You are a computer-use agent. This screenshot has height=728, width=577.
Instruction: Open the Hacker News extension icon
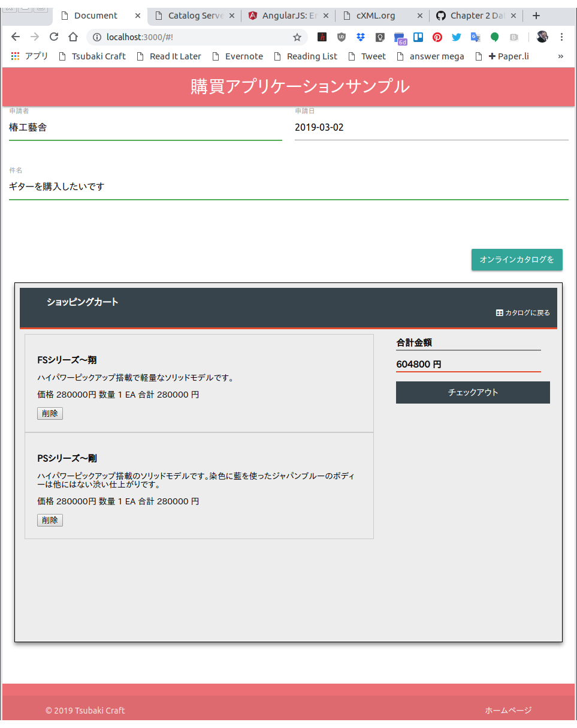click(x=322, y=37)
